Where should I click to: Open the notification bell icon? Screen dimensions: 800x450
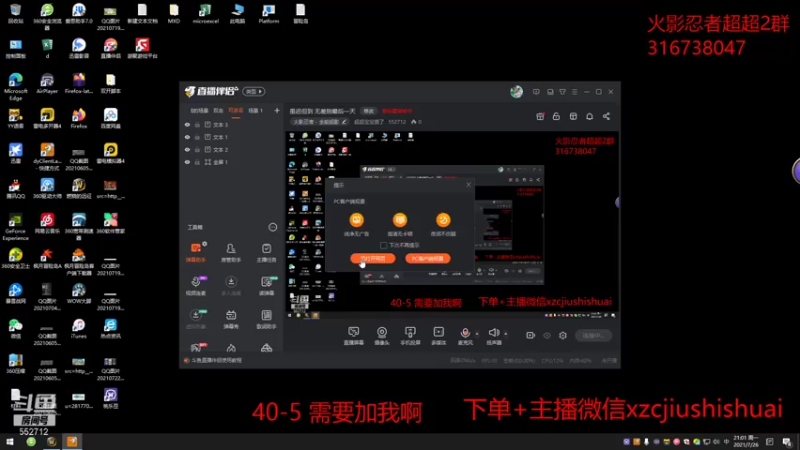(x=589, y=116)
